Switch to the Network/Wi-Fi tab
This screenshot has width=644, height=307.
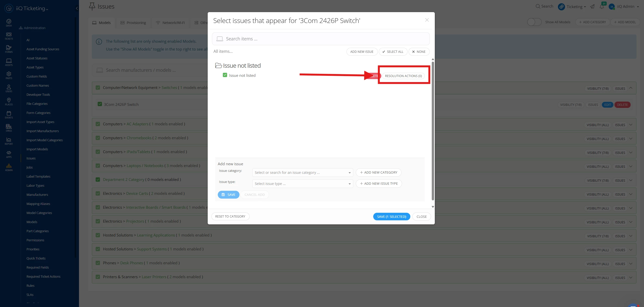coord(170,23)
